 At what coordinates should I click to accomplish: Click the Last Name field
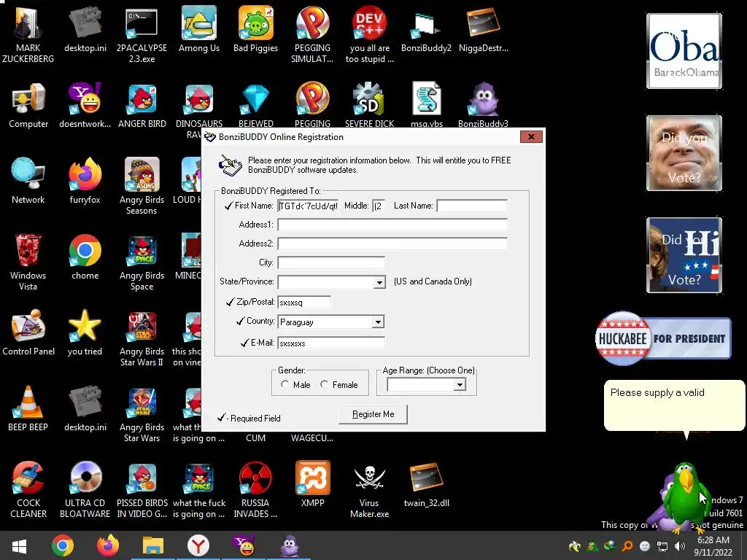click(x=472, y=206)
